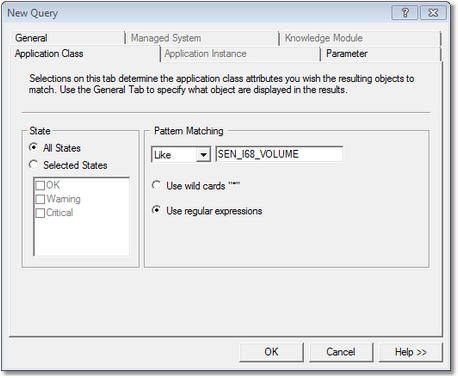Click the SEN_I68_VOLUME pattern text field
This screenshot has width=458, height=378.
coord(279,154)
